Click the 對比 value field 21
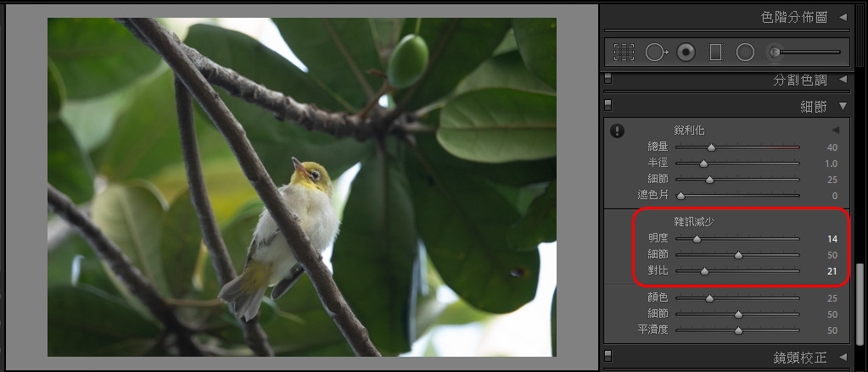The image size is (868, 372). point(832,271)
